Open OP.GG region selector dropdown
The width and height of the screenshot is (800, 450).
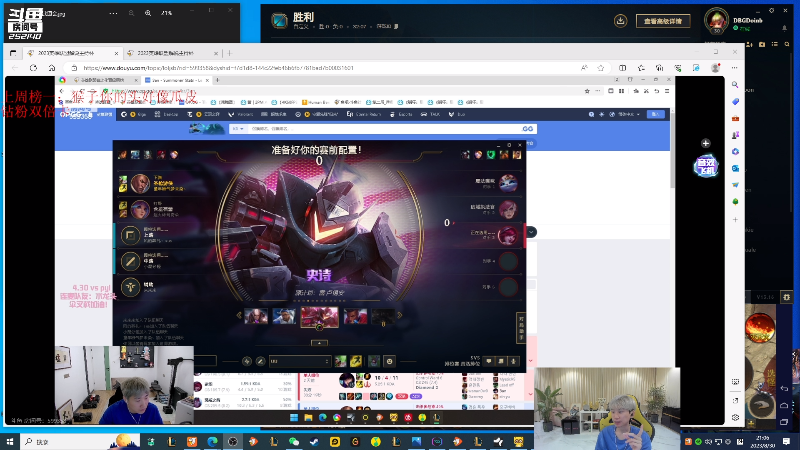238,129
